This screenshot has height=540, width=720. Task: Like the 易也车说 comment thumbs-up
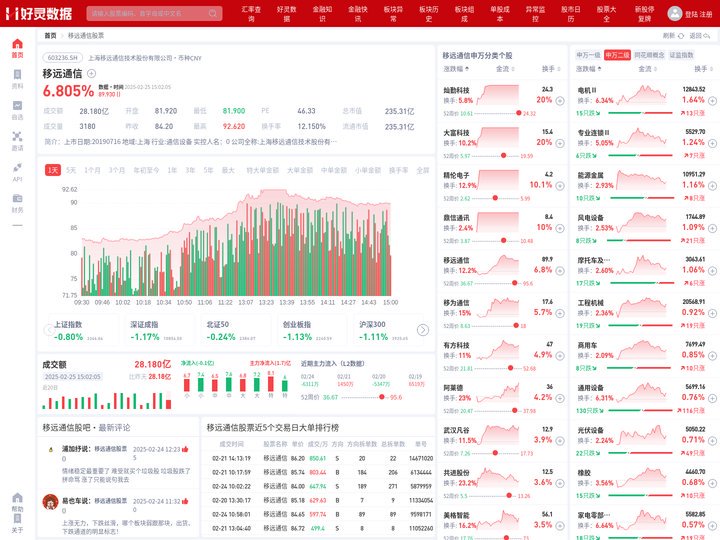pyautogui.click(x=185, y=501)
